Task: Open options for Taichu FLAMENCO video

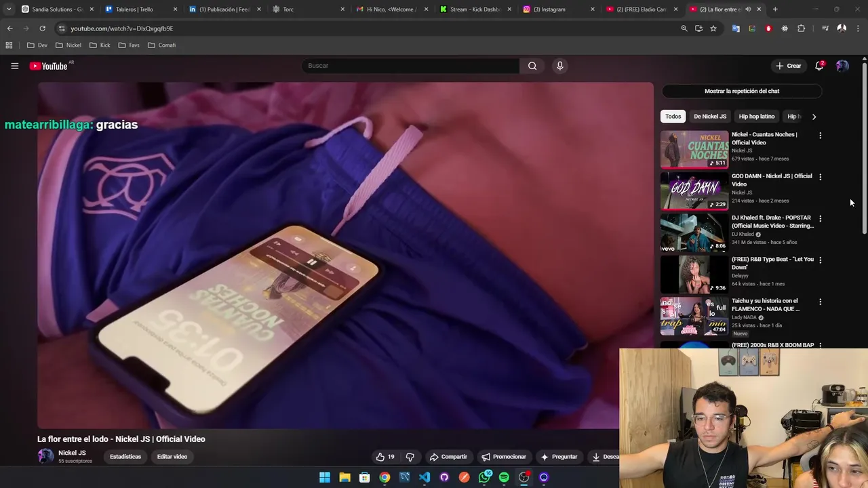Action: pyautogui.click(x=820, y=302)
